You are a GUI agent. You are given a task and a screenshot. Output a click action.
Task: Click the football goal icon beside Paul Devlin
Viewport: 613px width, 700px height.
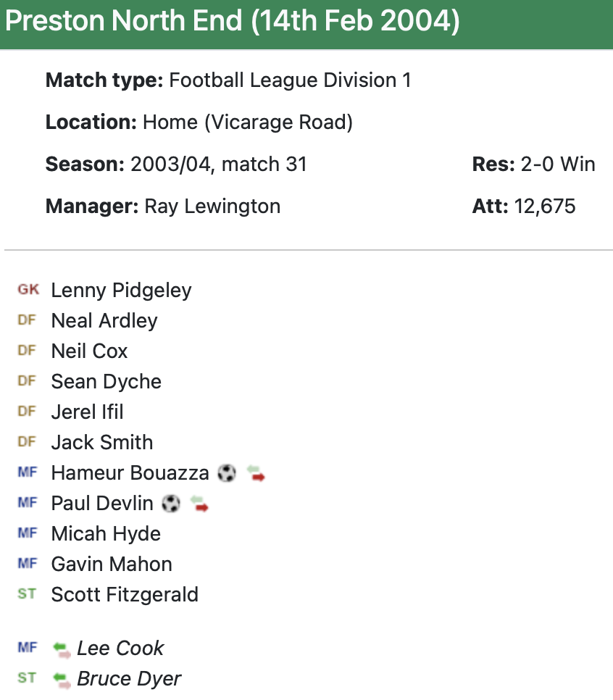pos(171,504)
